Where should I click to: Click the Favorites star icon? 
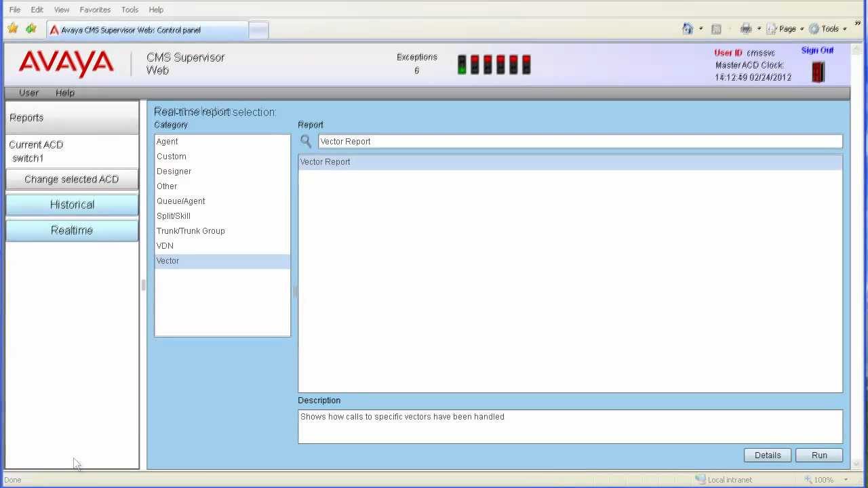pos(13,28)
